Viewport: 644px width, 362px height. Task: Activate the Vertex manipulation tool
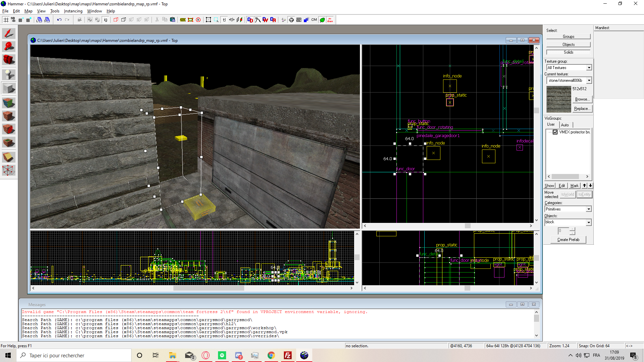pos(9,170)
